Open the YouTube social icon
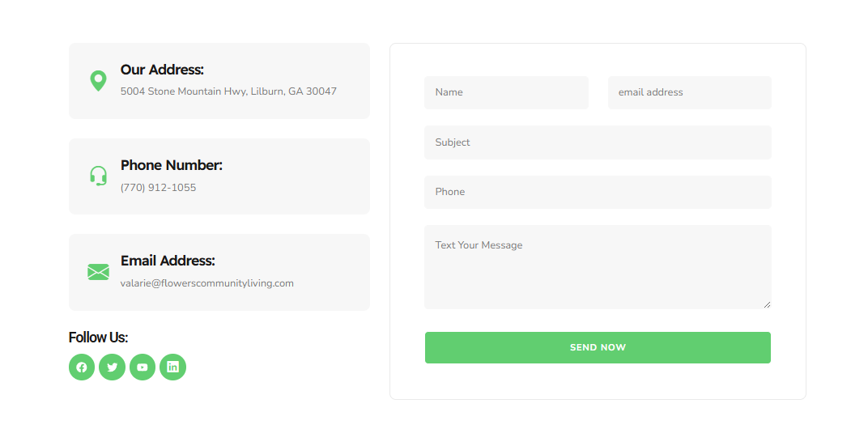This screenshot has width=868, height=446. tap(143, 367)
